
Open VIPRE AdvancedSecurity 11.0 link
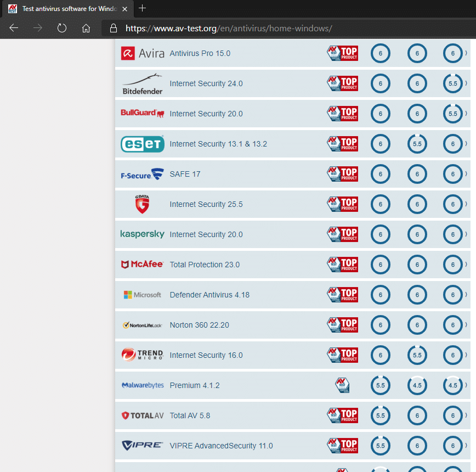221,446
